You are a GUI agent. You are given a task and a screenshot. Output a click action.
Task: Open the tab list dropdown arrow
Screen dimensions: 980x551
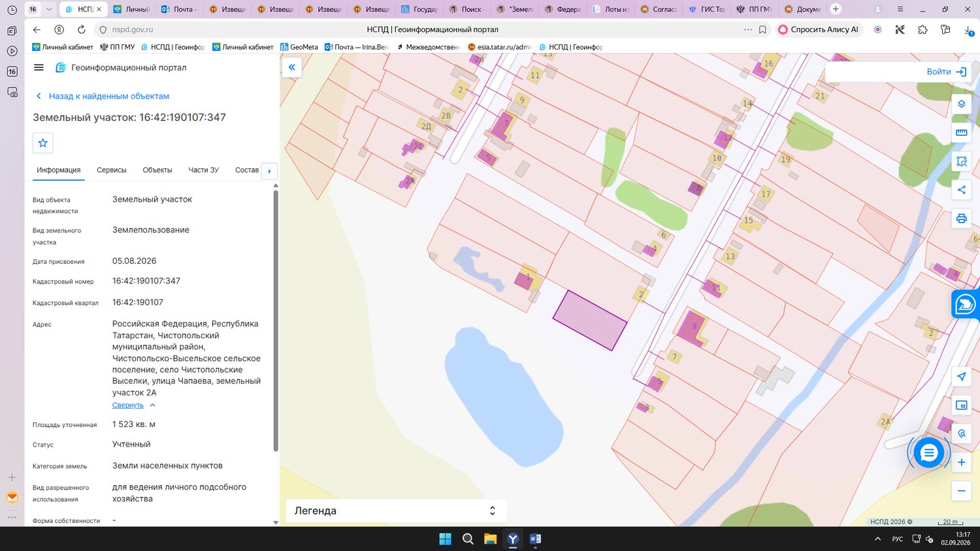pyautogui.click(x=48, y=9)
